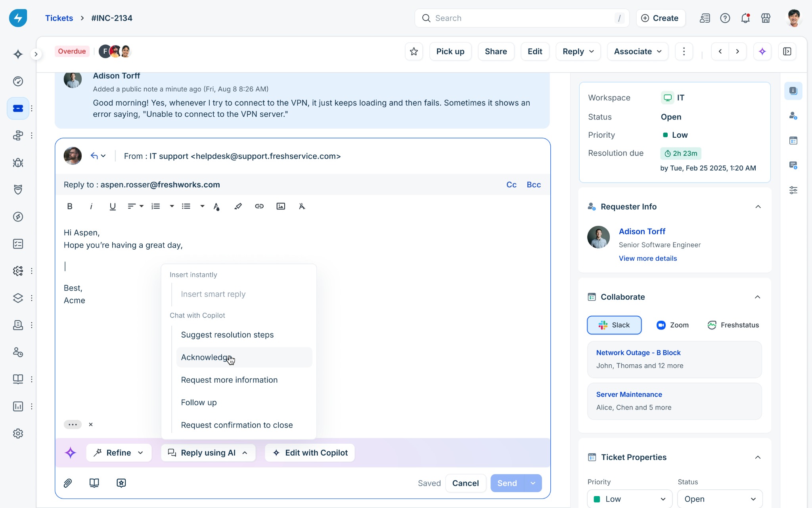Choose Request confirmation to close
The height and width of the screenshot is (508, 812).
tap(244, 425)
